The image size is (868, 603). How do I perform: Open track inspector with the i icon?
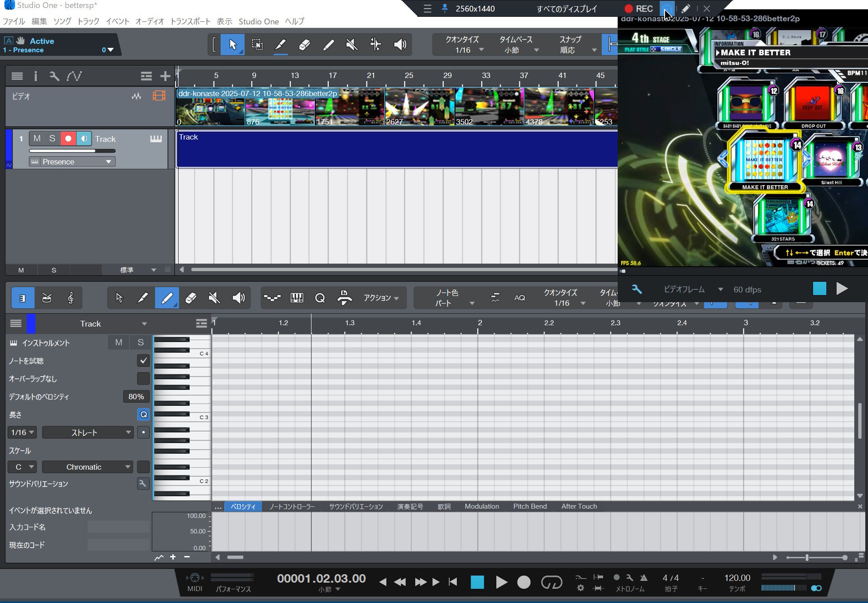click(35, 76)
